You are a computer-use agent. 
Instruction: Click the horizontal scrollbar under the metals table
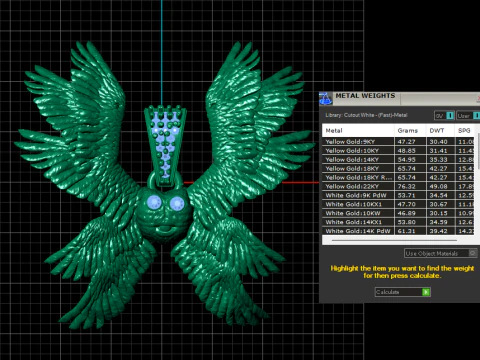pyautogui.click(x=394, y=240)
